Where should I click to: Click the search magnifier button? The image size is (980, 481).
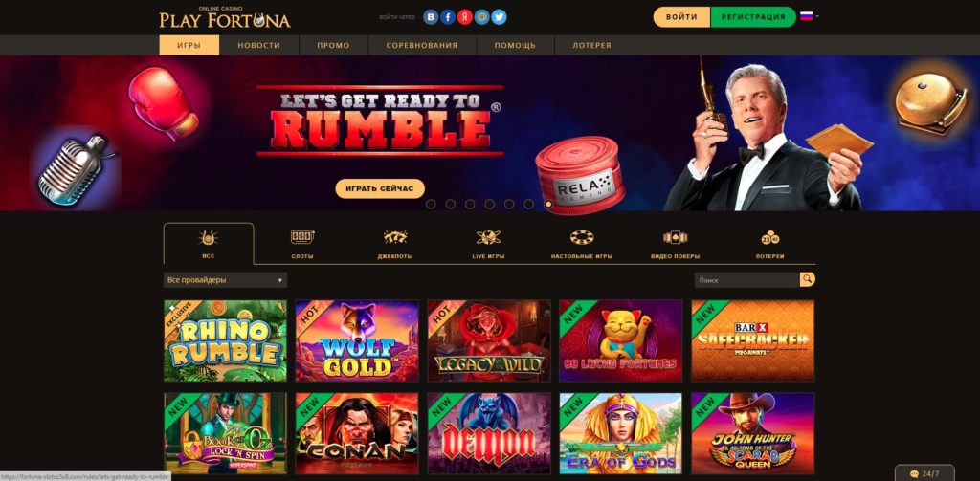(808, 280)
